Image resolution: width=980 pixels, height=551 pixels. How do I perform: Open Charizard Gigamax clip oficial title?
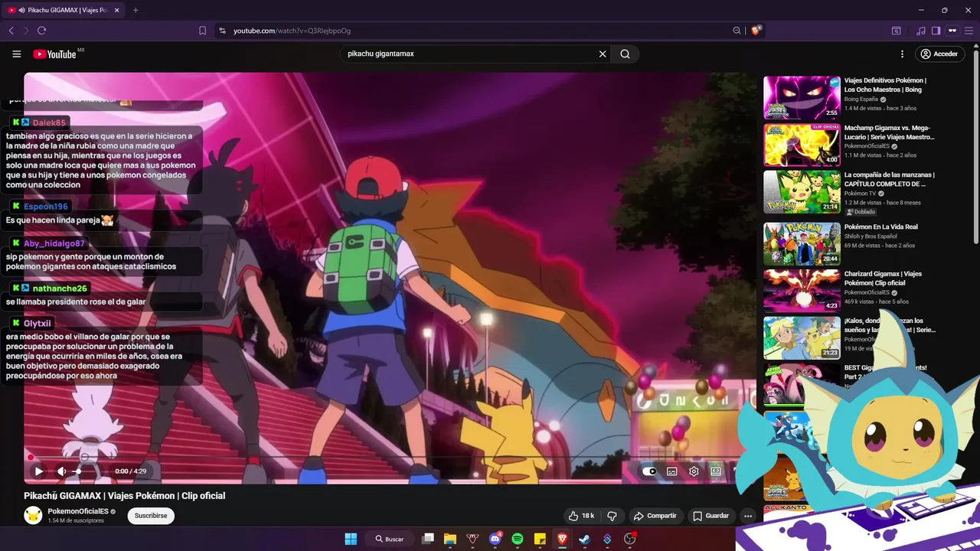pos(883,278)
